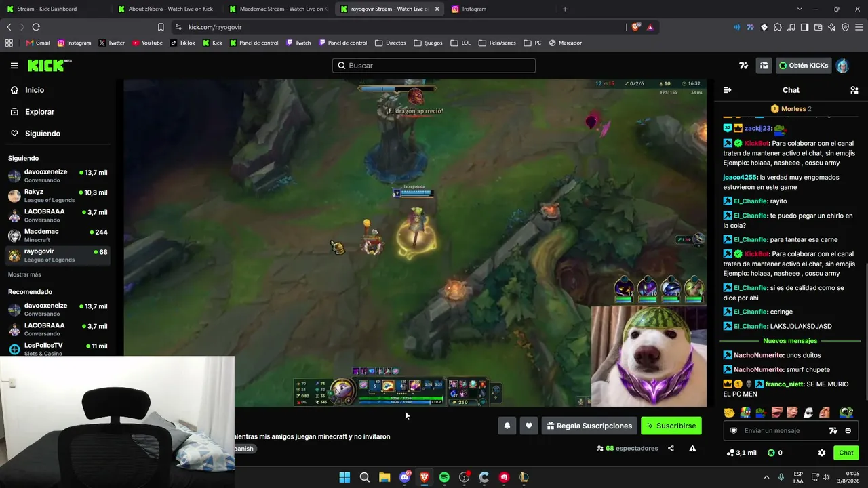This screenshot has height=488, width=868.
Task: Click the Obtén KICKs button
Action: click(x=804, y=66)
